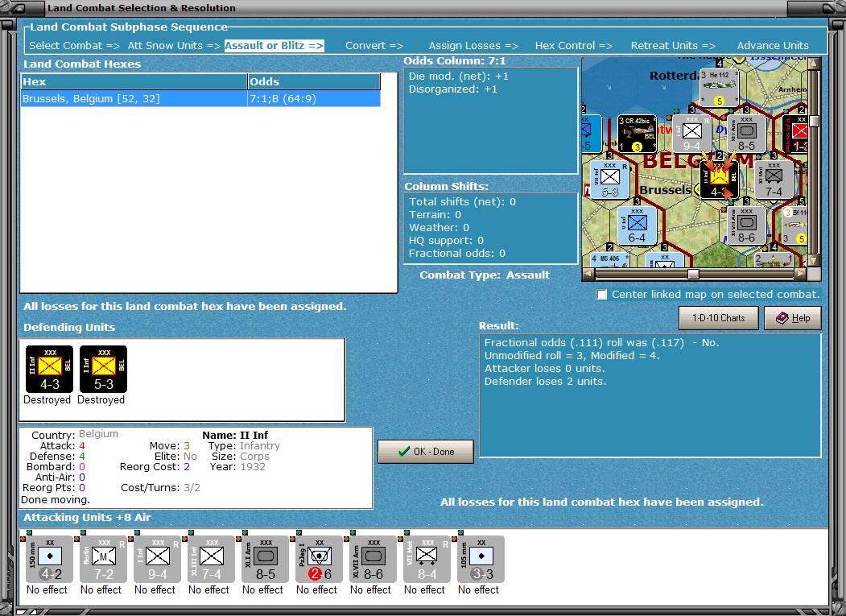Click the He 112 aircraft on the map
846x616 pixels.
pyautogui.click(x=719, y=88)
